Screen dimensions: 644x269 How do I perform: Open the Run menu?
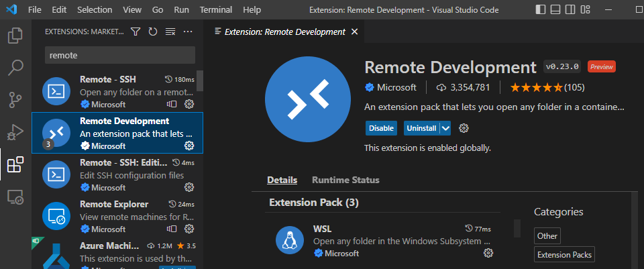(x=182, y=9)
